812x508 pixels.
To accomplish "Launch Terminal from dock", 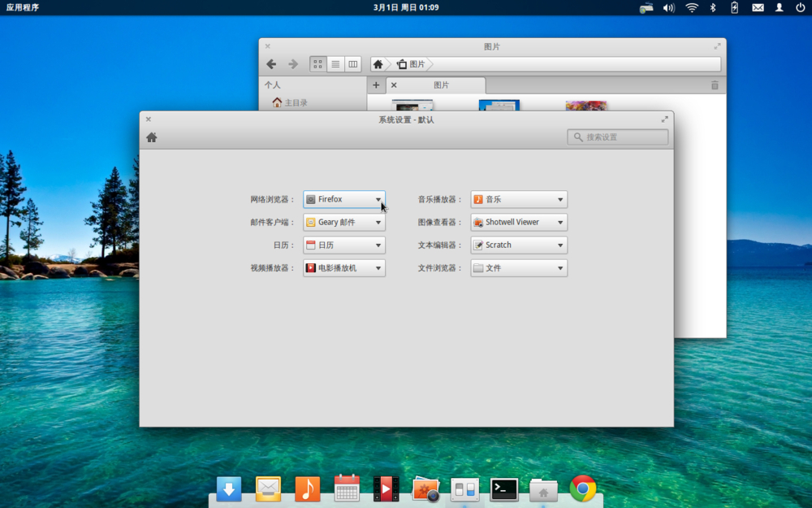I will tap(504, 488).
